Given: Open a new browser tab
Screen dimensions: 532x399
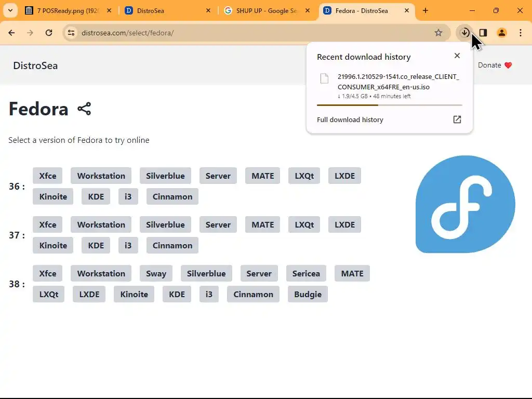Looking at the screenshot, I should [425, 11].
